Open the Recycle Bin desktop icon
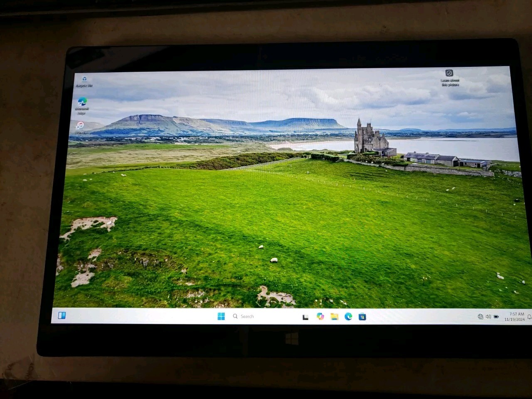532x399 pixels. pyautogui.click(x=84, y=81)
